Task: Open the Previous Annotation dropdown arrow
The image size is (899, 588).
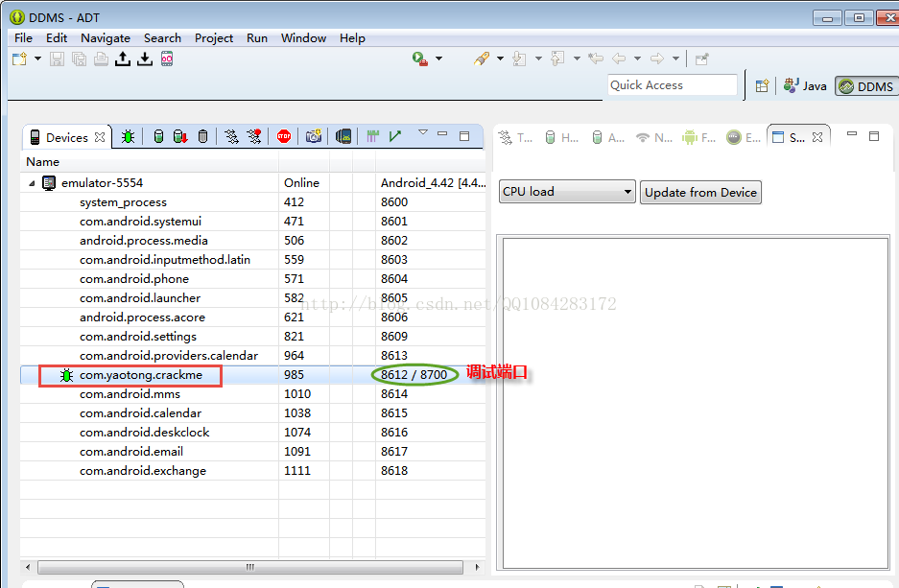Action: pyautogui.click(x=577, y=59)
